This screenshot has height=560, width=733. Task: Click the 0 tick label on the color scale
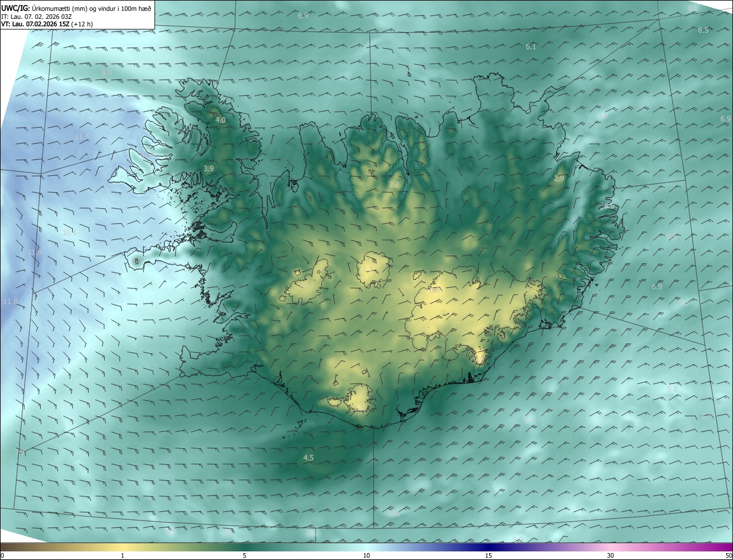[2, 555]
